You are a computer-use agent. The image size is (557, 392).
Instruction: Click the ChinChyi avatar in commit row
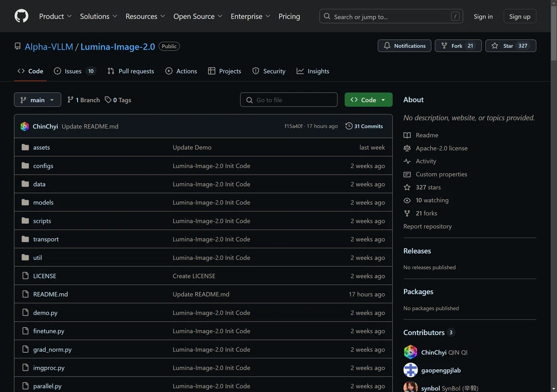25,126
